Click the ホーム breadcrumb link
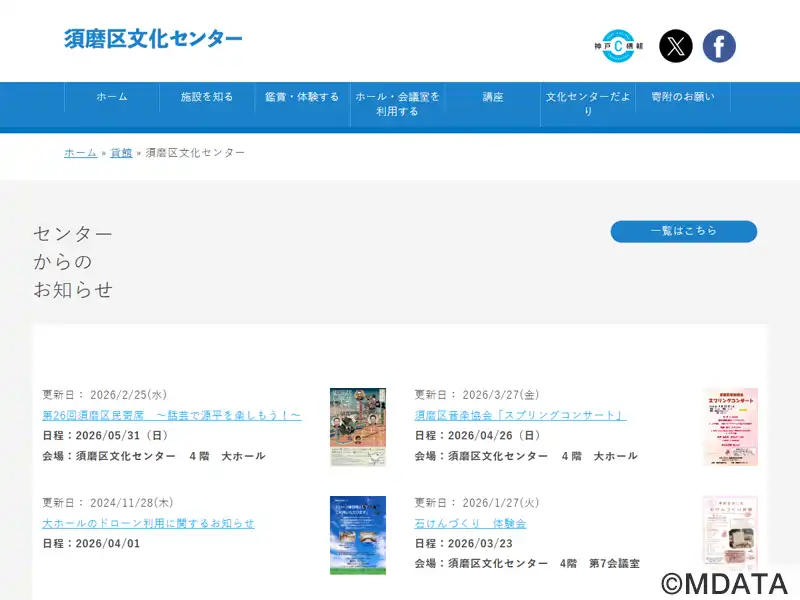This screenshot has width=800, height=600. pos(81,153)
